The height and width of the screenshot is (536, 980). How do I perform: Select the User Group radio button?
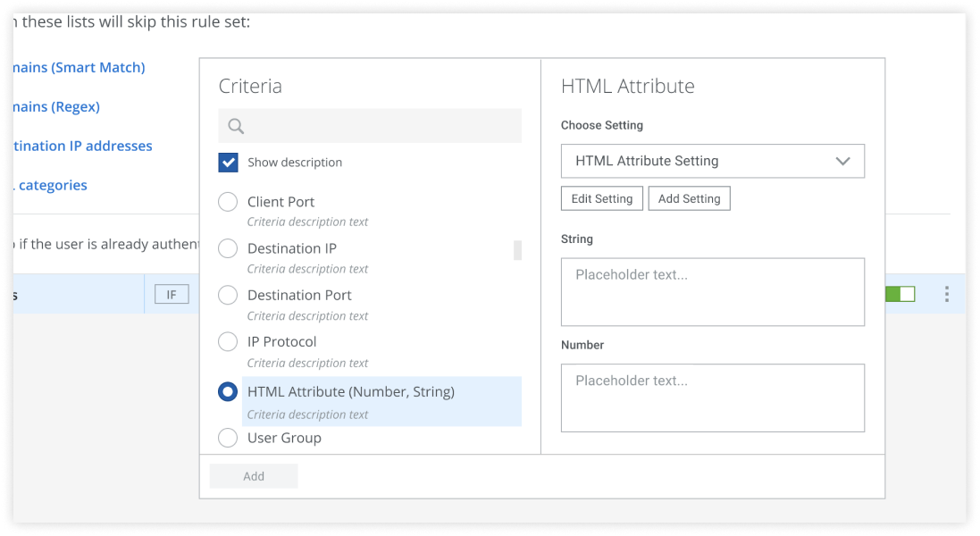click(228, 438)
